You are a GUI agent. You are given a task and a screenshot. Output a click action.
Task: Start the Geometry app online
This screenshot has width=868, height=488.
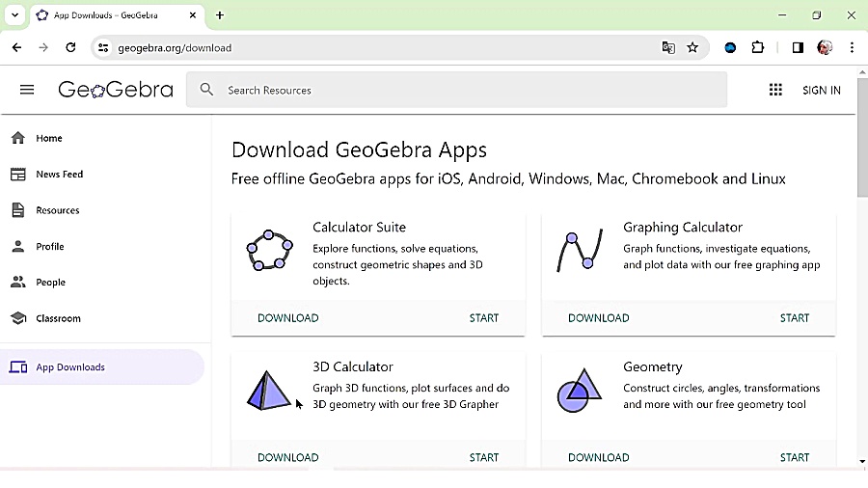point(795,457)
